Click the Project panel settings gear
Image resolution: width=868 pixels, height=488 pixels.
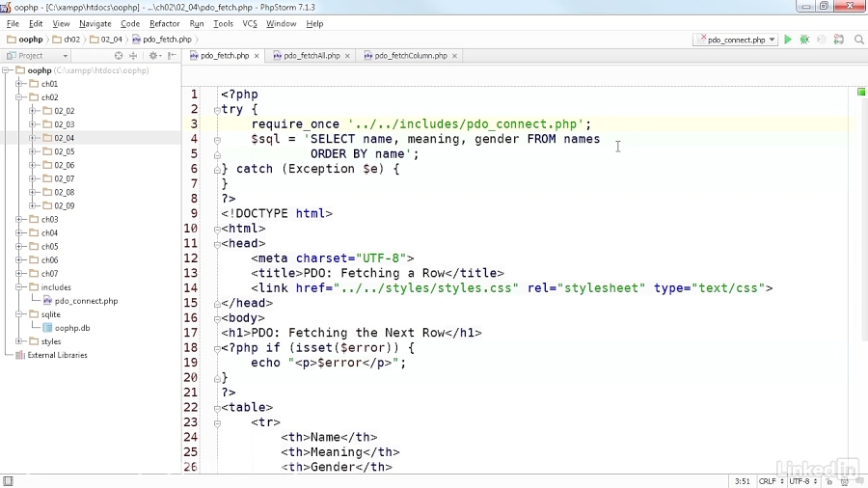click(x=152, y=56)
